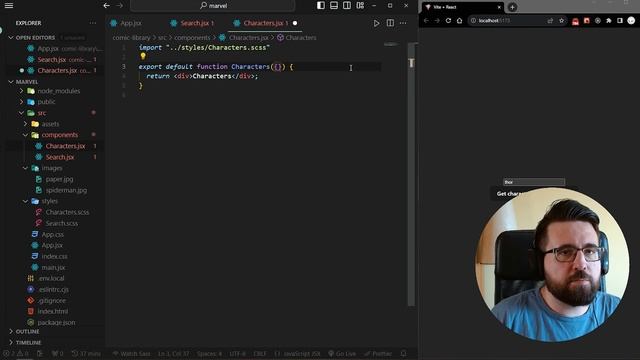Viewport: 640px width, 360px height.
Task: Click src in the breadcrumb path
Action: click(162, 38)
